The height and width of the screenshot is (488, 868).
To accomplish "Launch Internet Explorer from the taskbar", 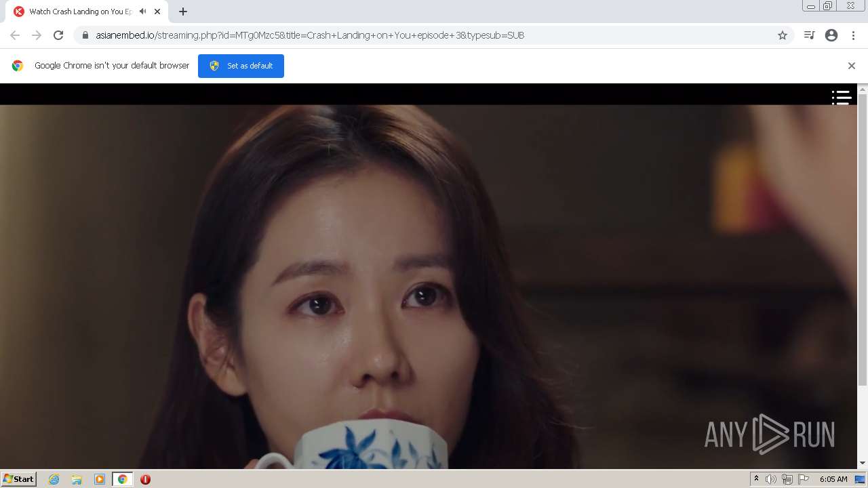I will 54,479.
